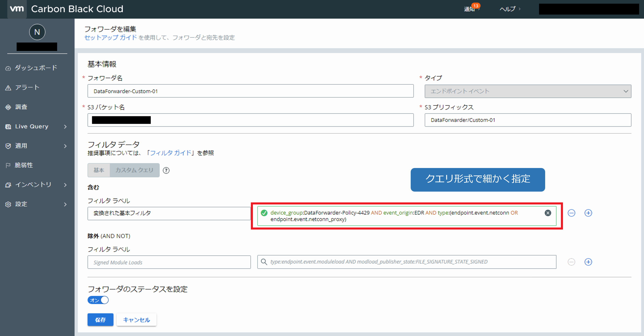This screenshot has height=336, width=644.
Task: Click the Live Query sidebar icon
Action: click(x=8, y=127)
